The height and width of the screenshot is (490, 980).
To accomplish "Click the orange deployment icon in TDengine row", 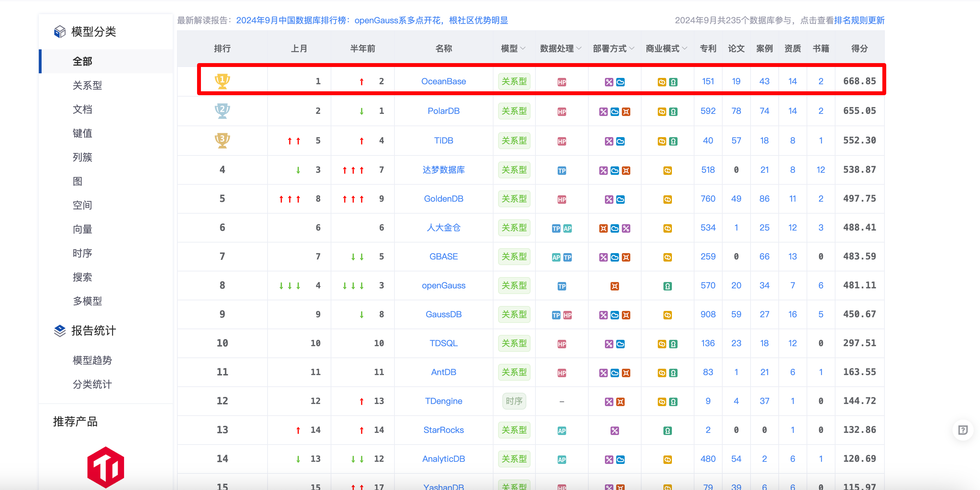I will click(x=620, y=402).
